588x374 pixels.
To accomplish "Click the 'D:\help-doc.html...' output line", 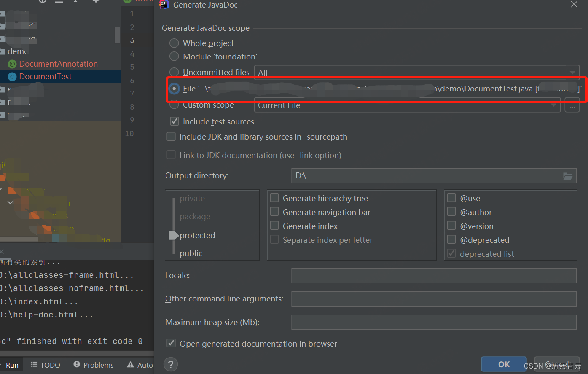I will pos(46,315).
